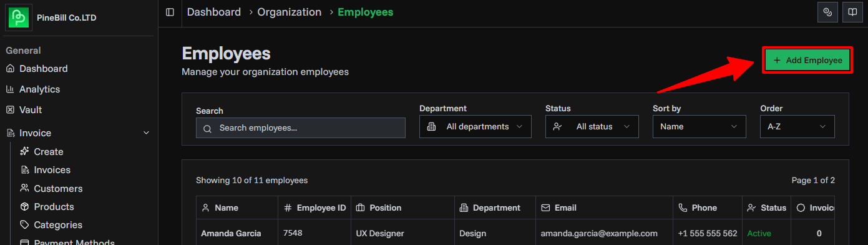This screenshot has width=868, height=245.
Task: Click the Vault icon in sidebar
Action: point(10,110)
